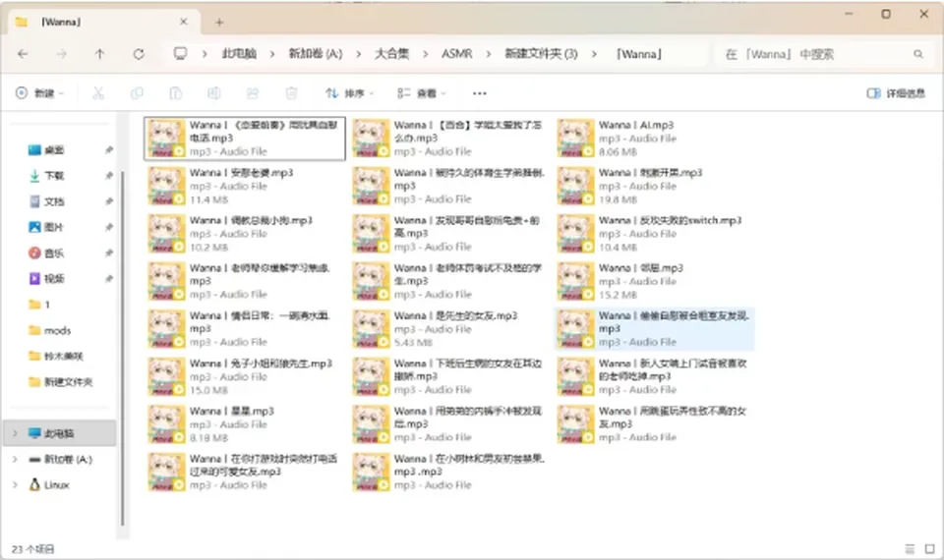The height and width of the screenshot is (560, 944).
Task: Click the navigation pane vertical scrollbar
Action: coord(123,346)
